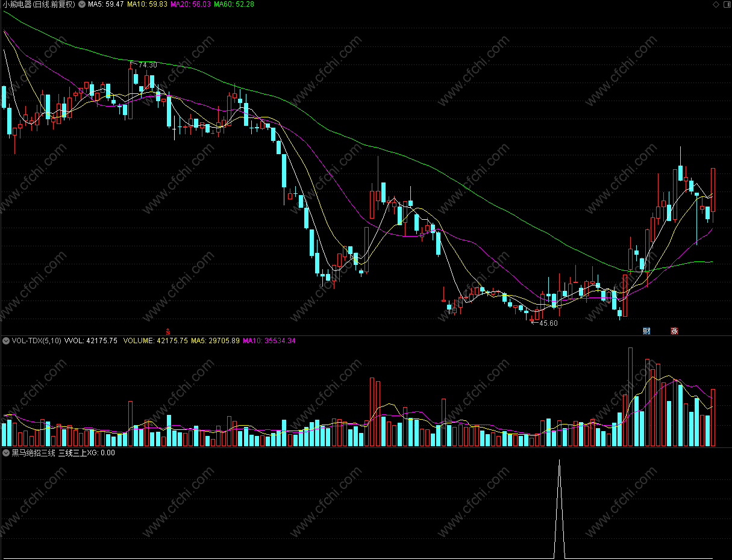Click the 三线三上XG: 0.00 value
The height and width of the screenshot is (560, 732).
click(x=87, y=453)
